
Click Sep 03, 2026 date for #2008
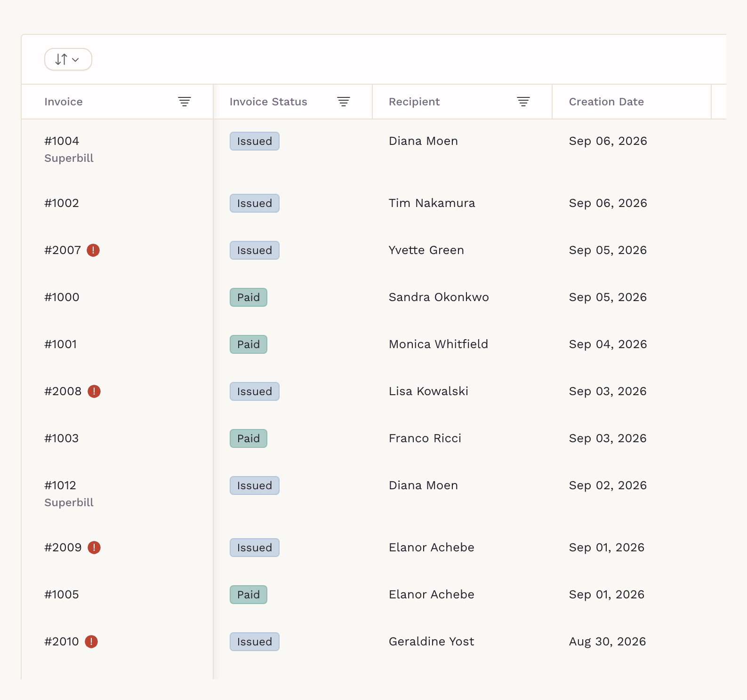608,391
